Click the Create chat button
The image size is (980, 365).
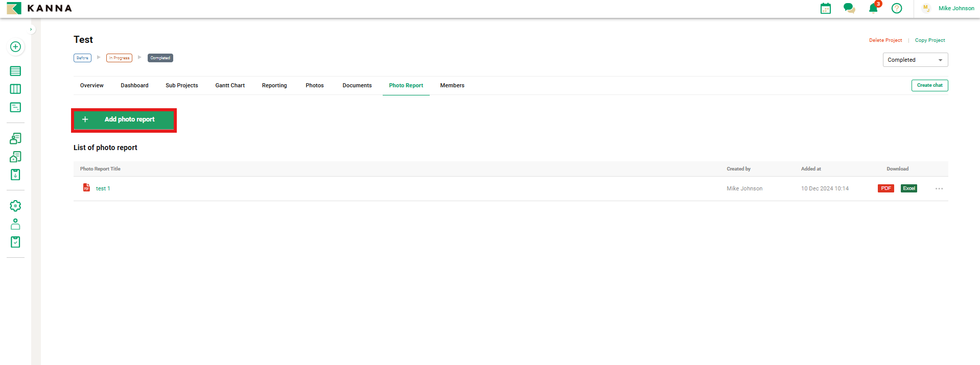(929, 85)
